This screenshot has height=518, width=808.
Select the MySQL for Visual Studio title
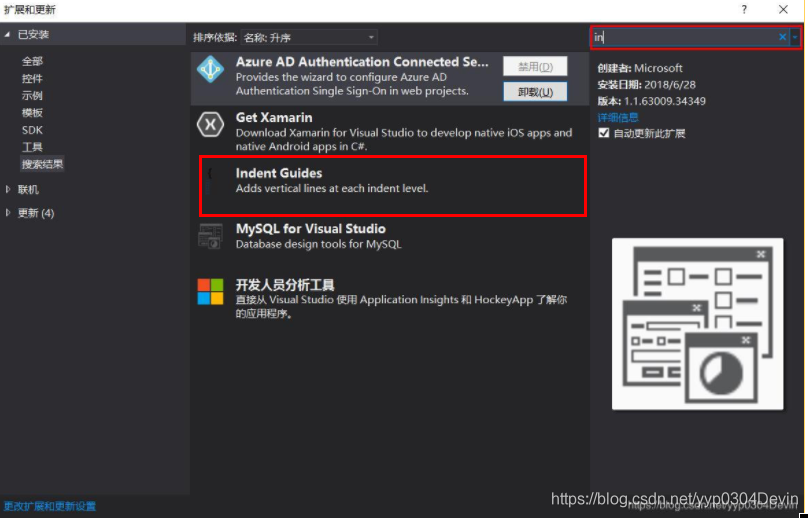(x=311, y=229)
